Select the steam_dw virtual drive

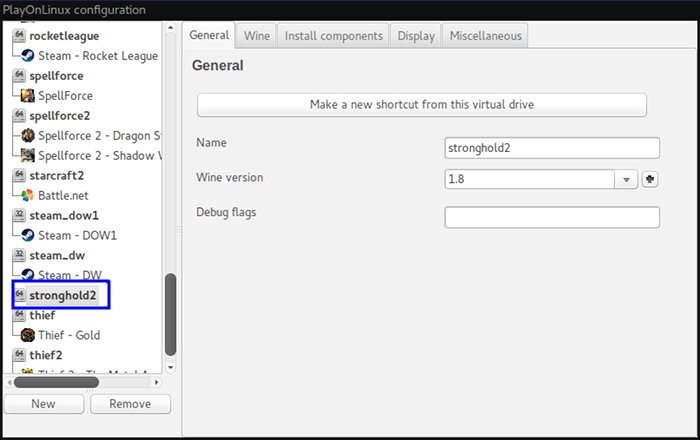coord(57,255)
